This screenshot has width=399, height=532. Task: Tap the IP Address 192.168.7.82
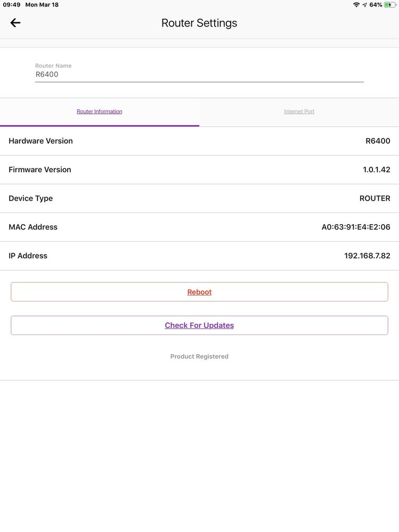[x=367, y=256]
